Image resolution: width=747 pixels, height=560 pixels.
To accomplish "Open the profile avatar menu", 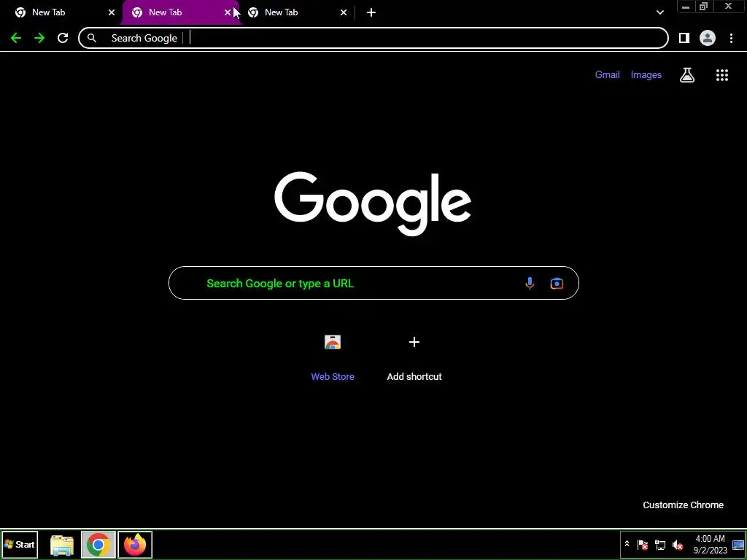I will click(x=708, y=38).
